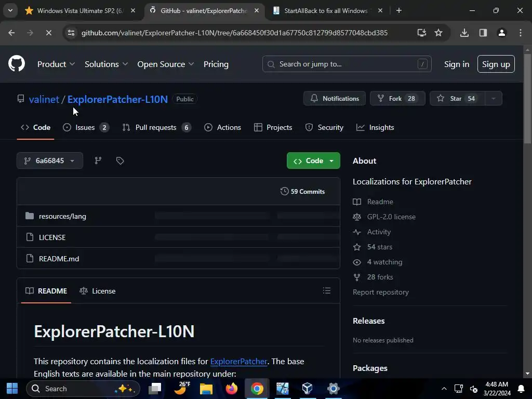Go back to previous page
Screen dimensions: 532x399
pyautogui.click(x=11, y=33)
